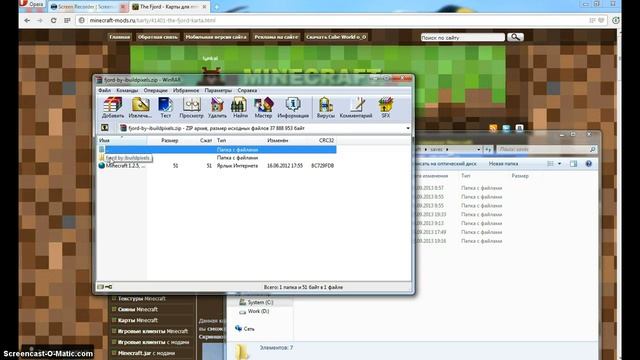Click the Twitter icon on the site

point(506,128)
